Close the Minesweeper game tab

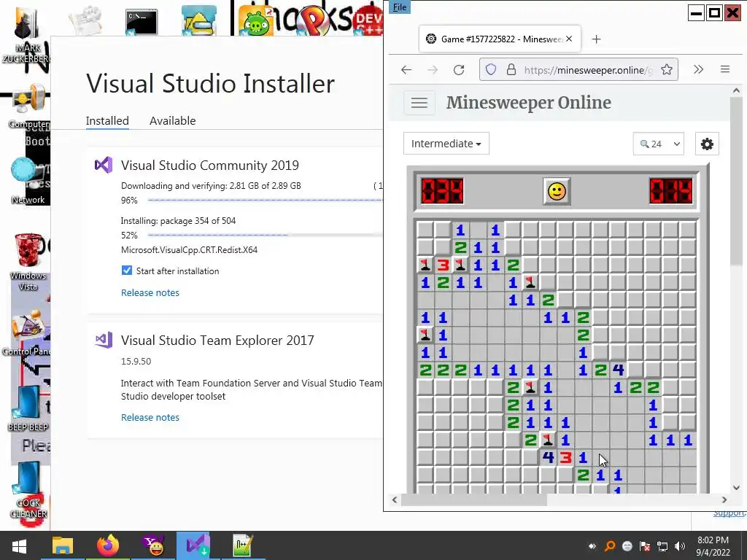[x=569, y=39]
